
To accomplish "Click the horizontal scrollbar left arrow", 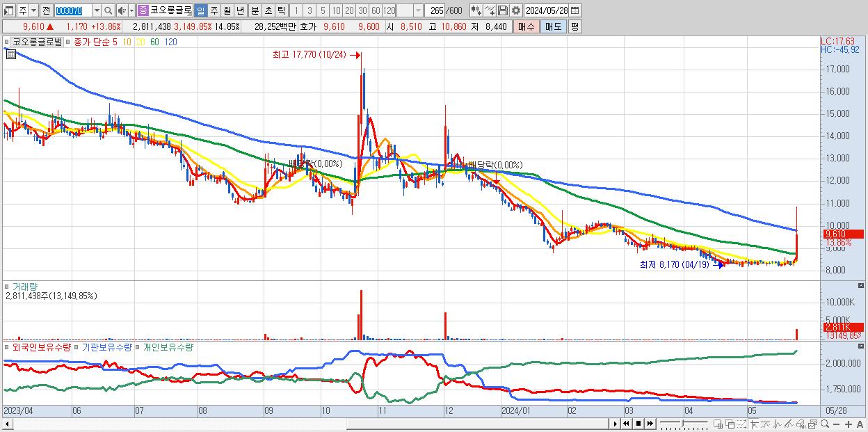I will pyautogui.click(x=7, y=424).
